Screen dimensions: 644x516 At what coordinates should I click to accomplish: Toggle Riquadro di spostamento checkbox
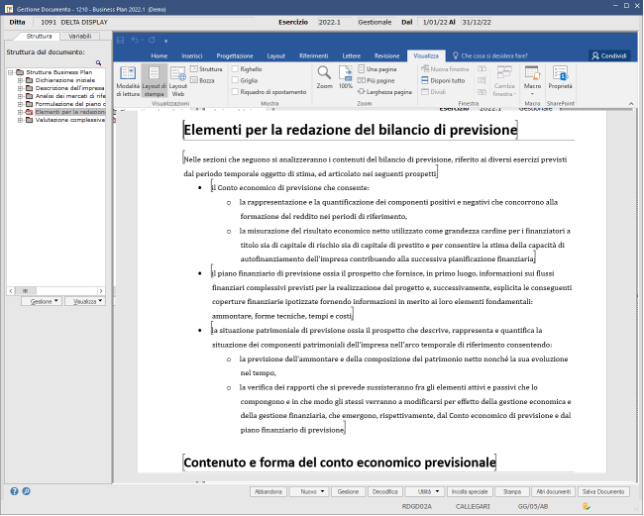(235, 92)
